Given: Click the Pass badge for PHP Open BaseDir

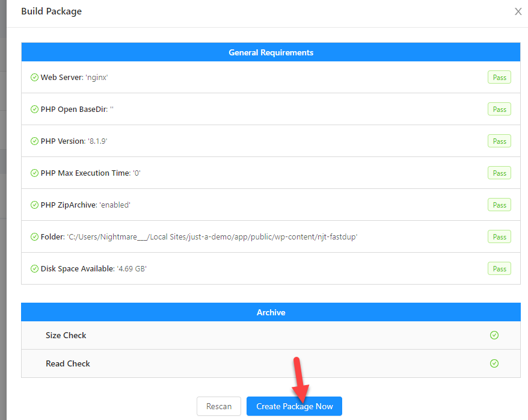Looking at the screenshot, I should pos(499,109).
